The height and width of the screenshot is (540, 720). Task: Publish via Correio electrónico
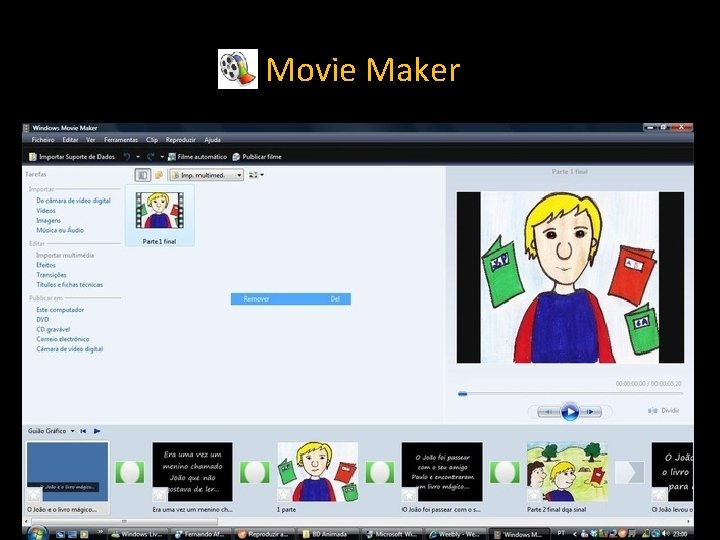pyautogui.click(x=63, y=339)
